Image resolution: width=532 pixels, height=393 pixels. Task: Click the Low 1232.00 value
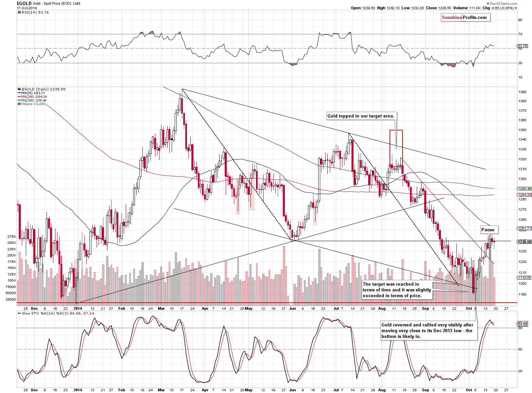tap(413, 8)
